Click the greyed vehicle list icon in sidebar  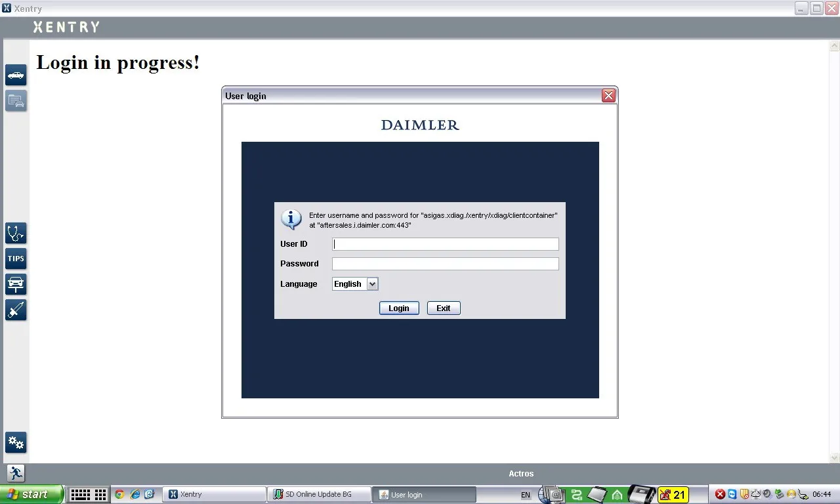click(x=16, y=100)
